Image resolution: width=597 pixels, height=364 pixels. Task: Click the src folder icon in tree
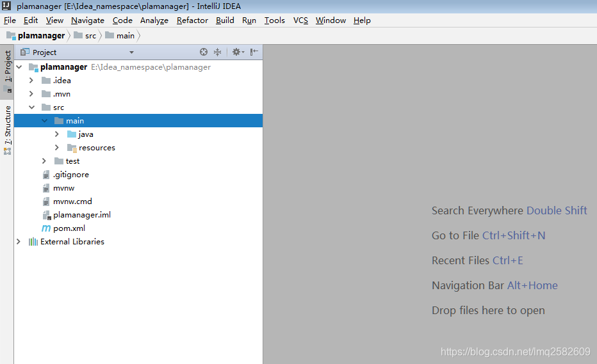(x=46, y=107)
